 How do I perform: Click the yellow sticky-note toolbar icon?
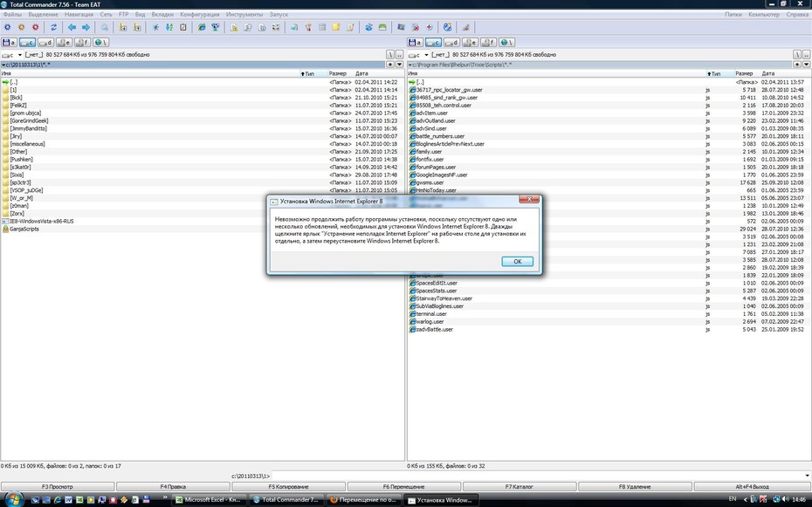tap(336, 27)
